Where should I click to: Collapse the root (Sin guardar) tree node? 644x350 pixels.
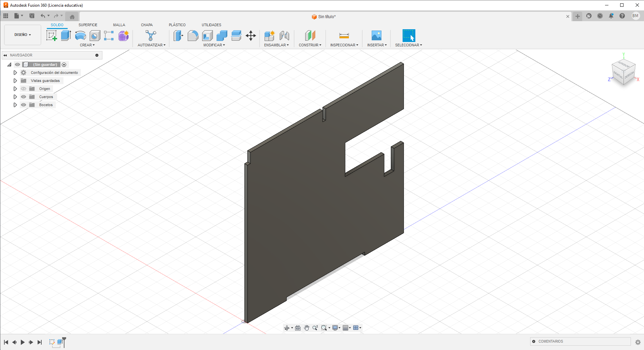click(x=9, y=64)
